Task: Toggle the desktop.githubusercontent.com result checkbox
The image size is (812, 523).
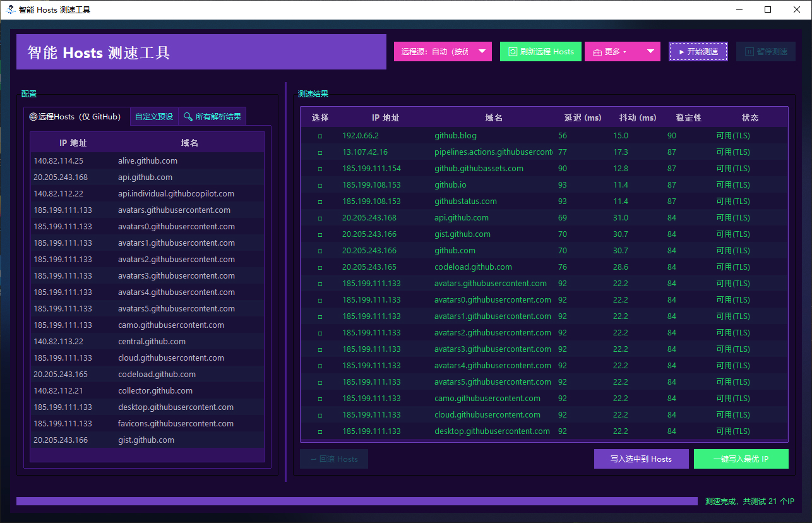Action: pyautogui.click(x=319, y=431)
